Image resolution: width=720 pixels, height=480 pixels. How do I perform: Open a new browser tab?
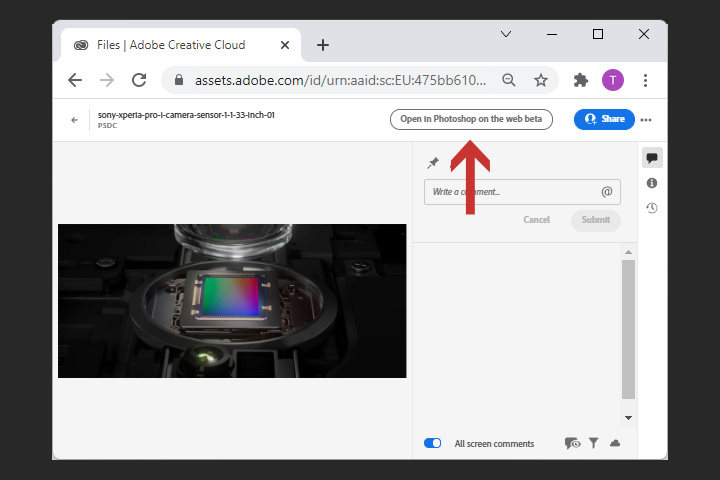[x=323, y=45]
